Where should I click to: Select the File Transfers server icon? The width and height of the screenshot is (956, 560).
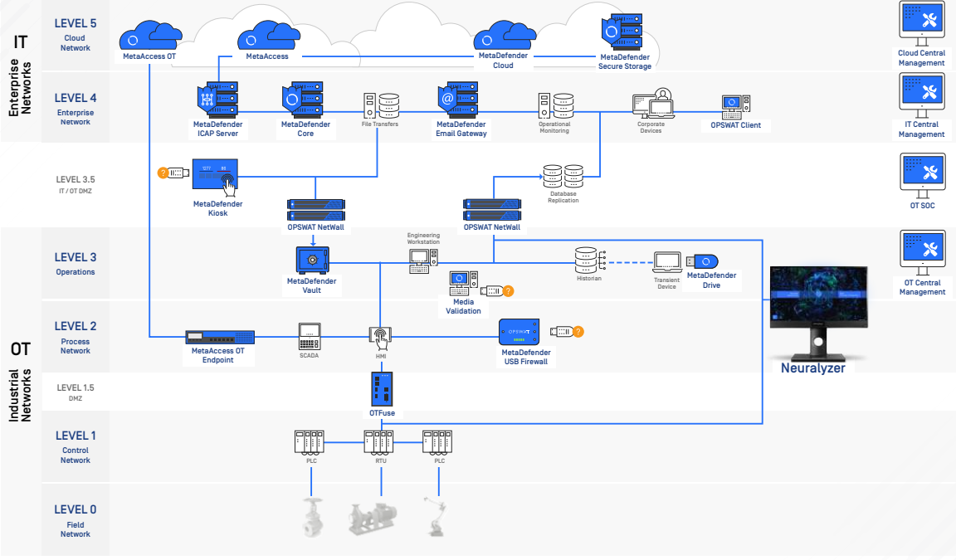point(381,106)
